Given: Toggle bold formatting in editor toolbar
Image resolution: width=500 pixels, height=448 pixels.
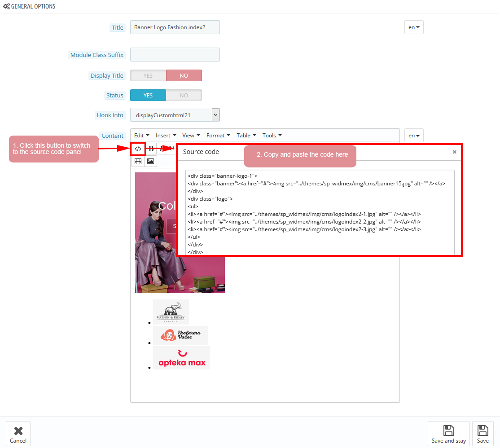Looking at the screenshot, I should tap(151, 149).
